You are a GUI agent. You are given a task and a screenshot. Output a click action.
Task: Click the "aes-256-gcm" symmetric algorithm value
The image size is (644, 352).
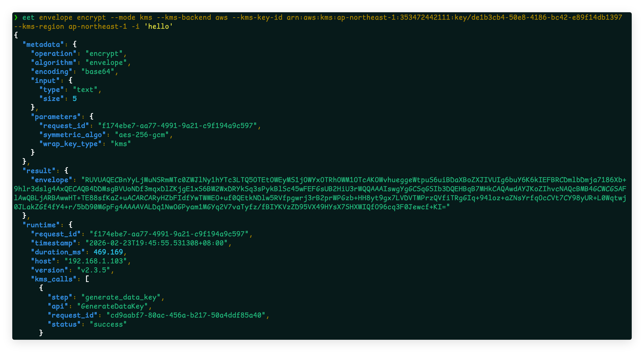click(142, 135)
